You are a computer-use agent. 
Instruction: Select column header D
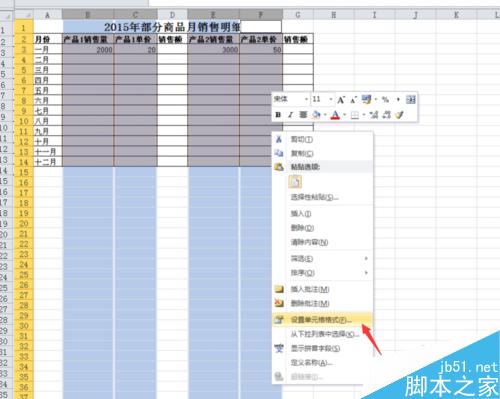pos(172,15)
